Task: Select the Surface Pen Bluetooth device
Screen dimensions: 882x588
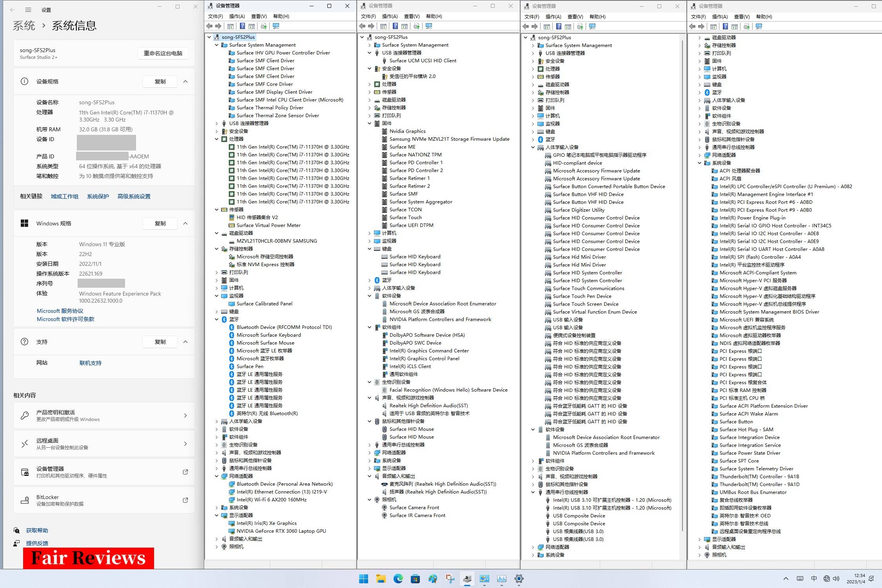Action: pos(250,367)
